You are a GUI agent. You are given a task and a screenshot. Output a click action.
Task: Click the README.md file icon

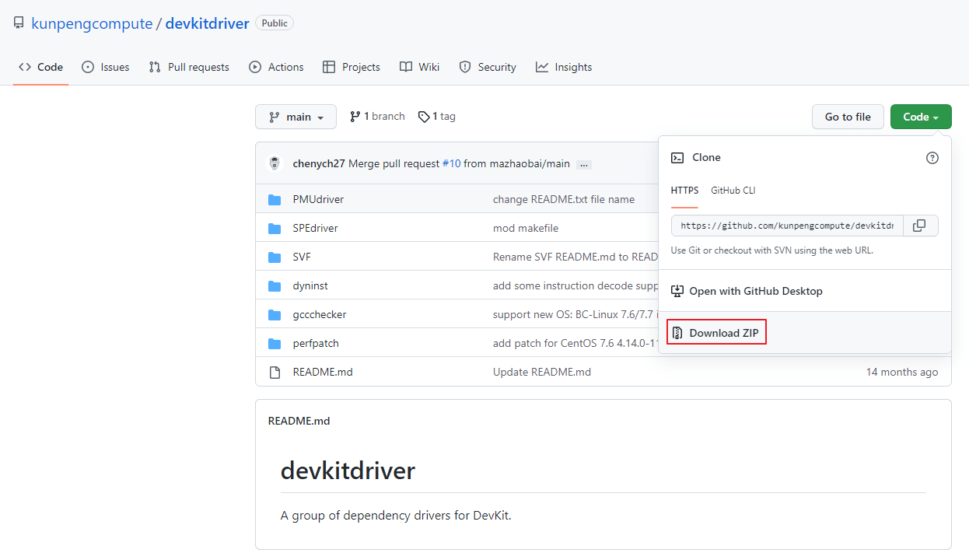point(275,373)
